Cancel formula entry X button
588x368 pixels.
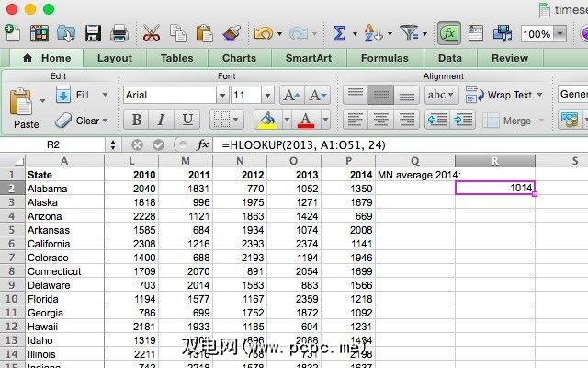pyautogui.click(x=137, y=144)
